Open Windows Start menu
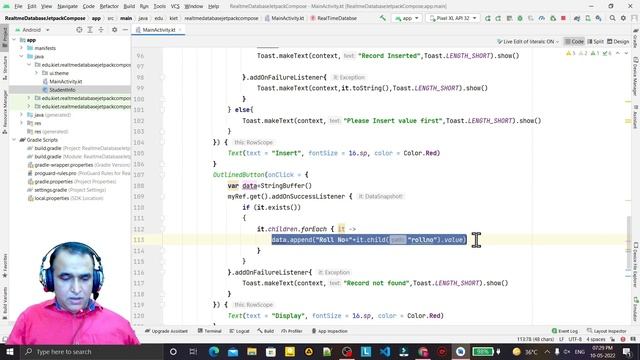This screenshot has width=640, height=360. (9, 351)
